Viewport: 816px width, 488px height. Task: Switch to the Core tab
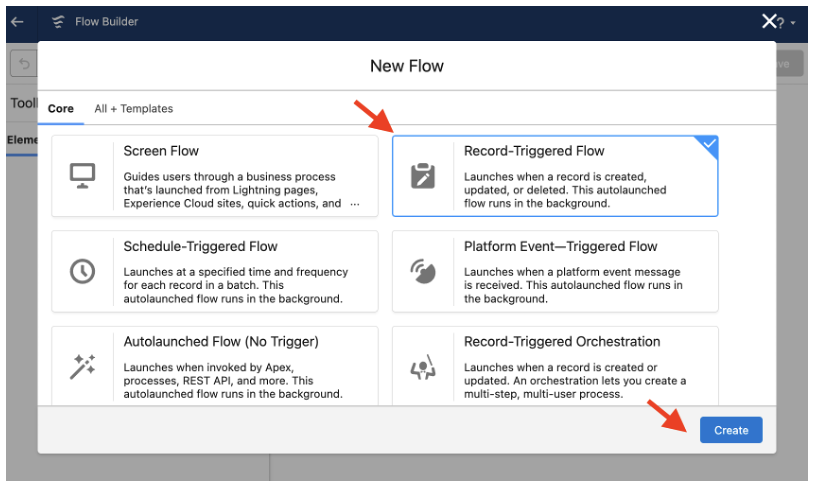point(60,109)
